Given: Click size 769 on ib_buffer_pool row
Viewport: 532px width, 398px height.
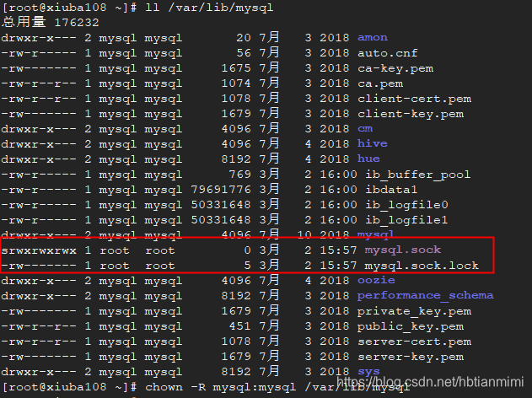Looking at the screenshot, I should (x=240, y=175).
